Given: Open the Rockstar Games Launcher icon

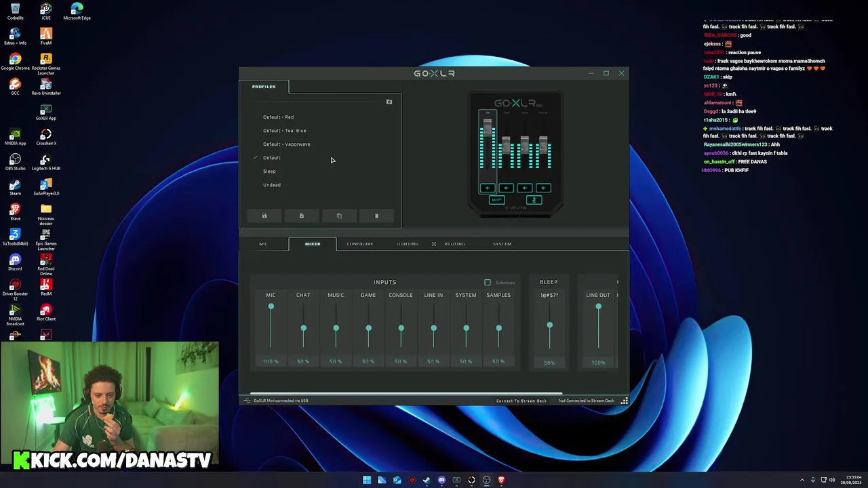Looking at the screenshot, I should tap(46, 64).
